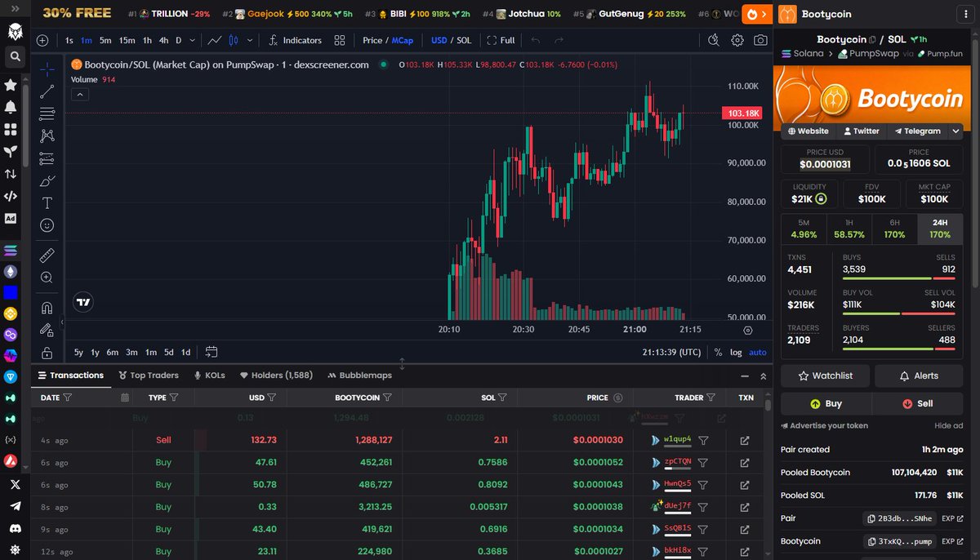The height and width of the screenshot is (560, 980).
Task: Open chart settings gear icon
Action: (x=737, y=40)
